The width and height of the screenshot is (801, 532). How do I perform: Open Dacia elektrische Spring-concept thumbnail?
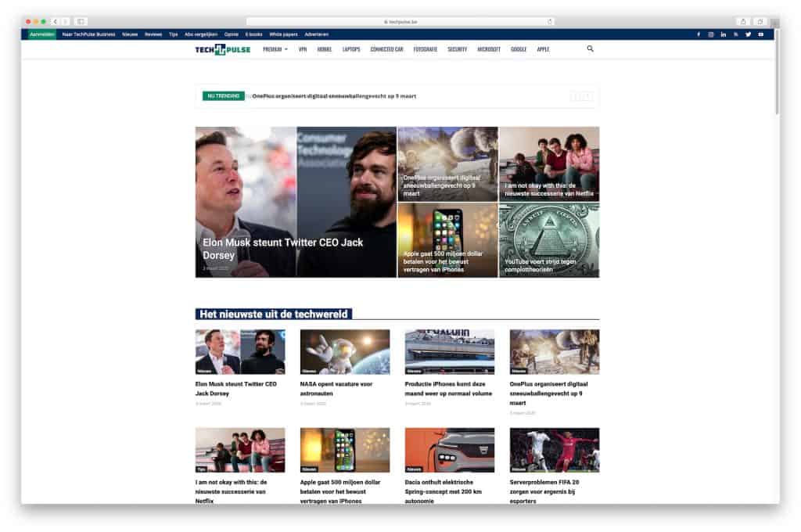tap(450, 450)
